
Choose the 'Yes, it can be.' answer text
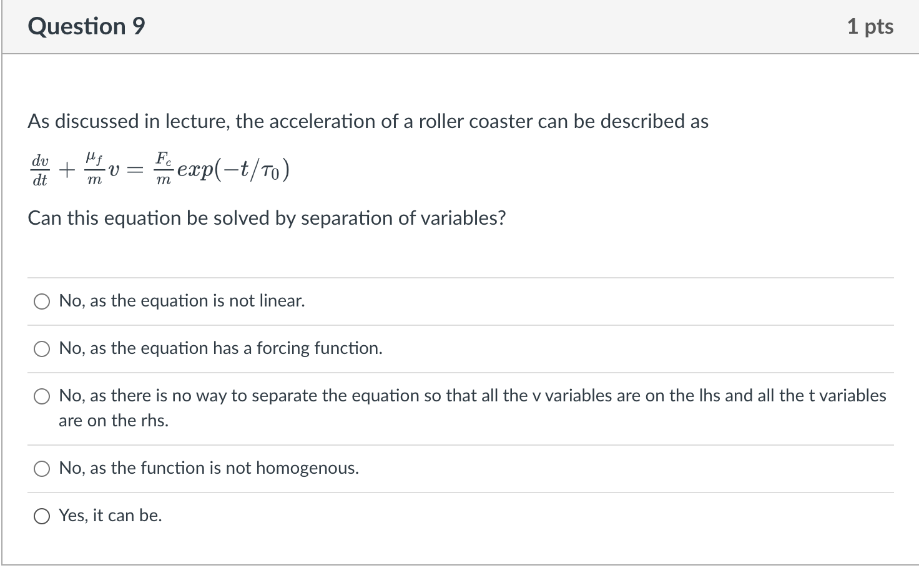coord(110,516)
